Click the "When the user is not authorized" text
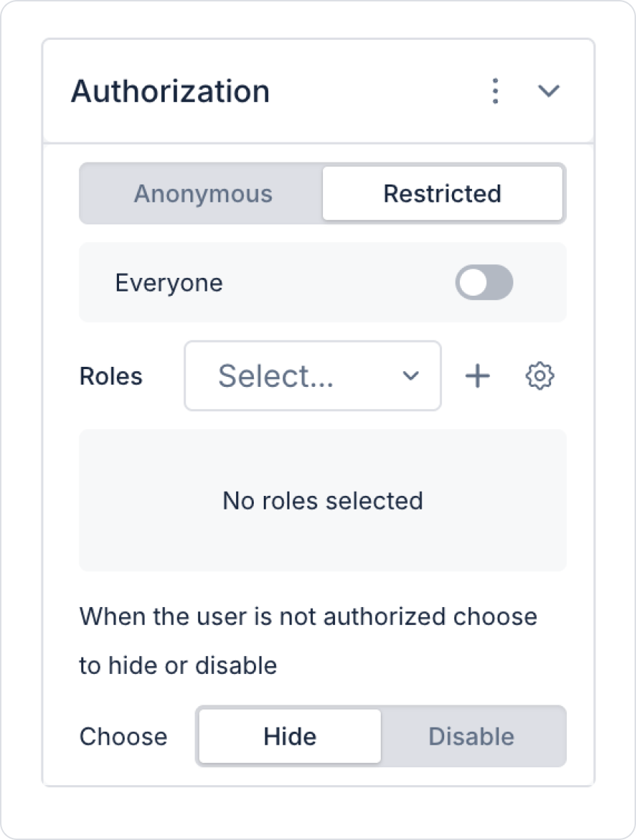 [308, 616]
